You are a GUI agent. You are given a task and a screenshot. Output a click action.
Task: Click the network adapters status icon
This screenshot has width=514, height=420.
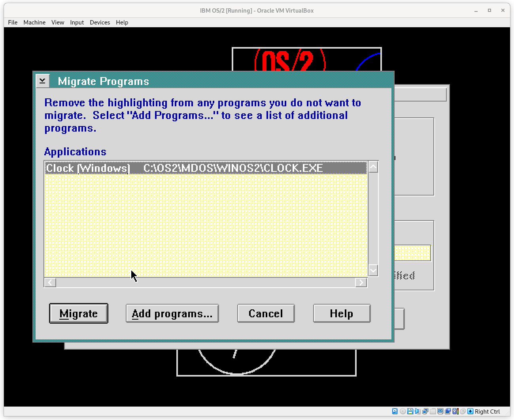pyautogui.click(x=425, y=411)
